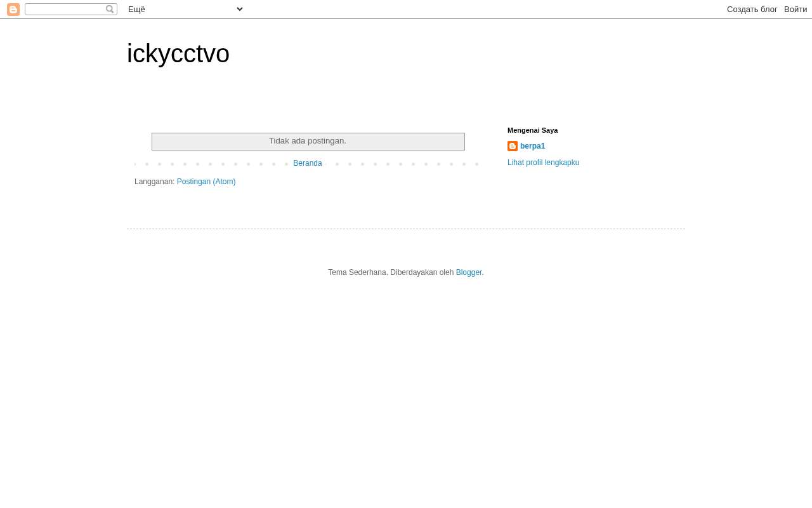Open the ickycctvo blog title
Screen dimensions: 812x508
178,53
